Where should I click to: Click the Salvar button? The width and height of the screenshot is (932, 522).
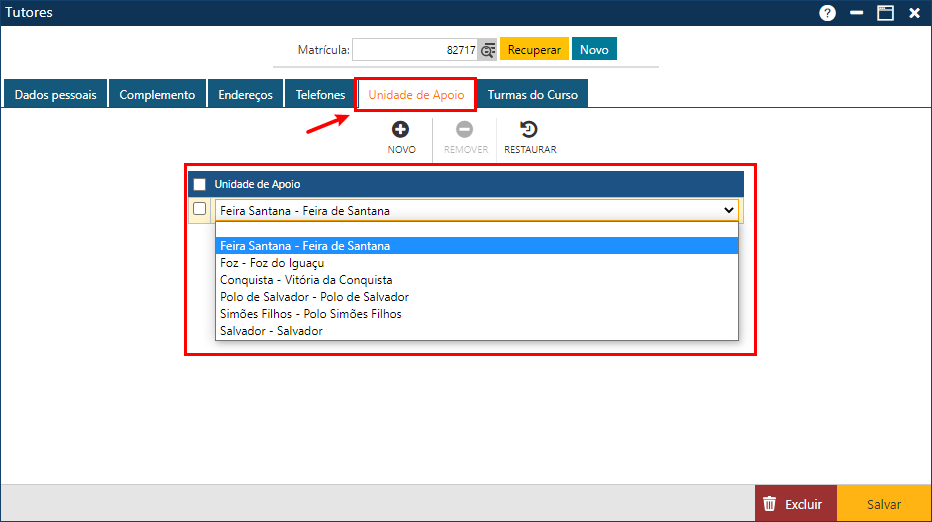883,504
